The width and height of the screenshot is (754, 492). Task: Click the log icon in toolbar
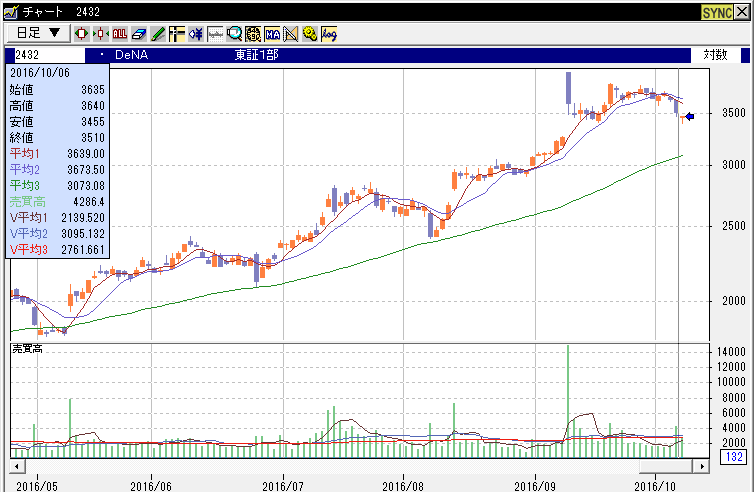click(329, 33)
